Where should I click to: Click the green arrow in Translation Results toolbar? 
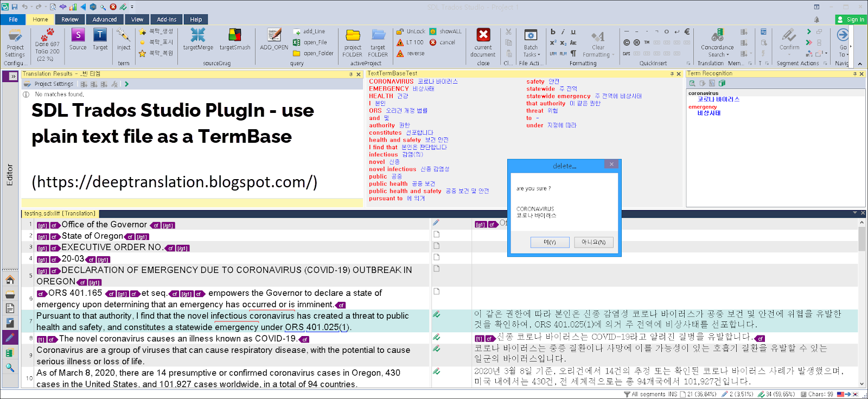point(126,84)
